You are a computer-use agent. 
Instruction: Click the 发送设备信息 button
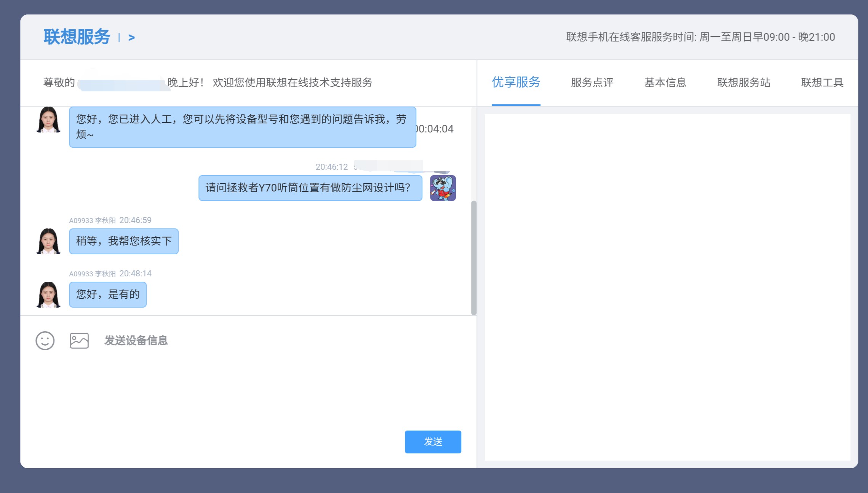[x=136, y=340]
